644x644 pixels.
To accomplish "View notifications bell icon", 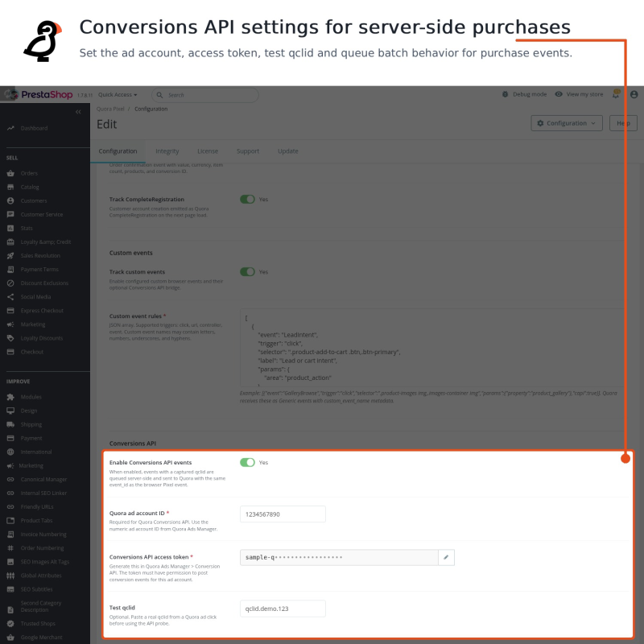I will tap(616, 94).
